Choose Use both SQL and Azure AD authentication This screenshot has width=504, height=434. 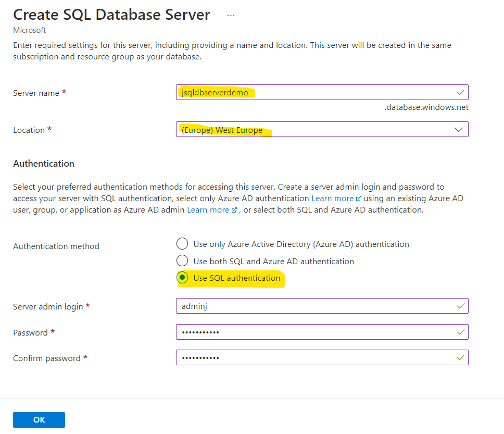tap(182, 261)
